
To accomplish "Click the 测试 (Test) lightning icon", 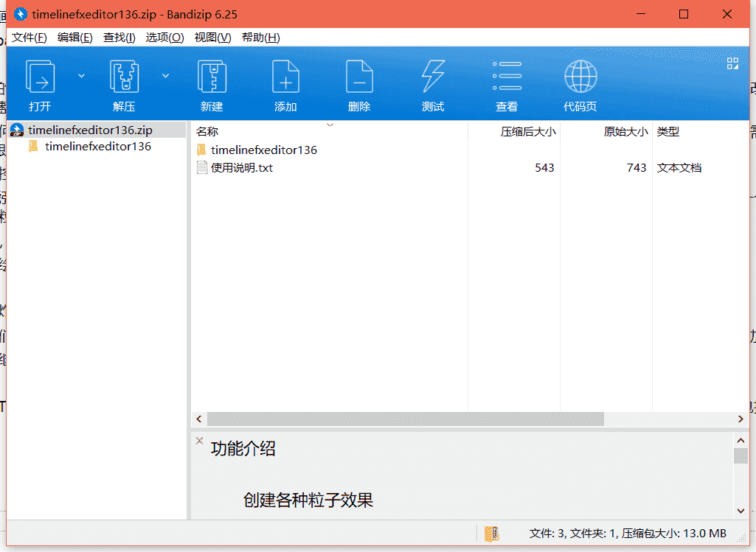I will 433,77.
